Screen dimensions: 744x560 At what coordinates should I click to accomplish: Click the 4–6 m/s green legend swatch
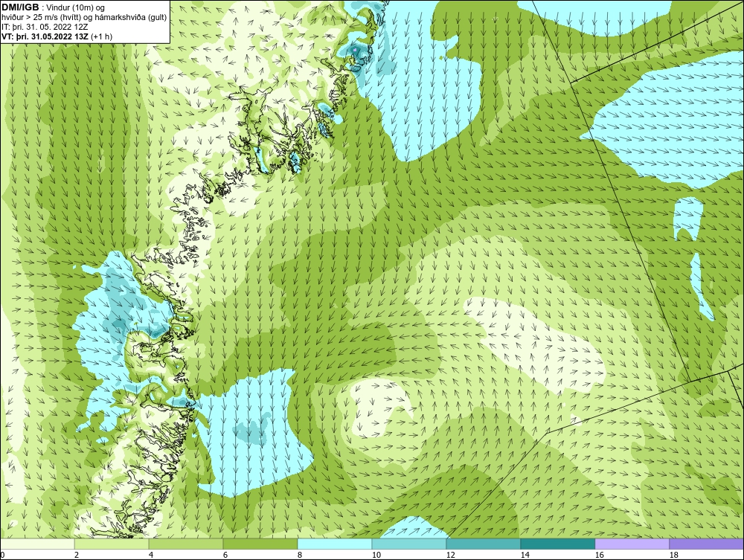pos(186,544)
